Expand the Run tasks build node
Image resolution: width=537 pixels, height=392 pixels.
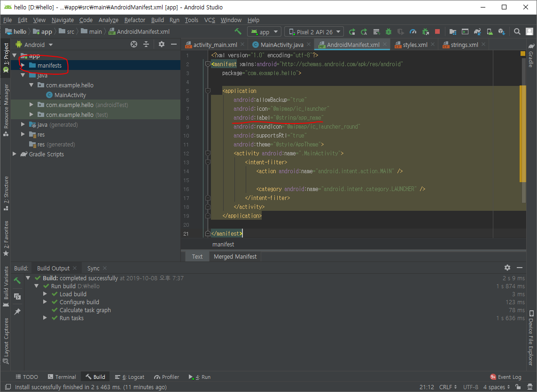45,318
